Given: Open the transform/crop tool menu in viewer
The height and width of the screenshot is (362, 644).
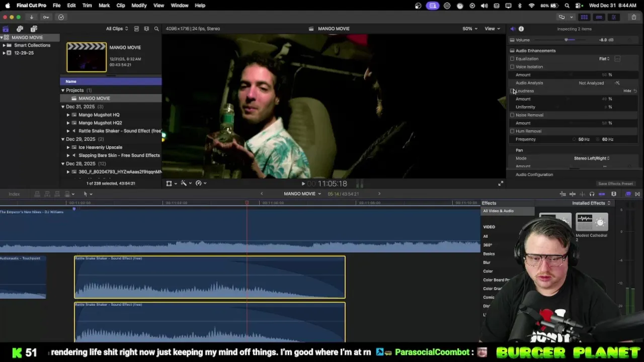Looking at the screenshot, I should click(x=171, y=184).
